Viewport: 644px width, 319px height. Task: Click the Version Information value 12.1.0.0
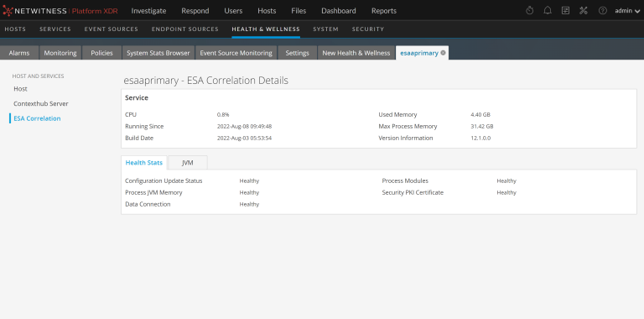[x=480, y=139]
